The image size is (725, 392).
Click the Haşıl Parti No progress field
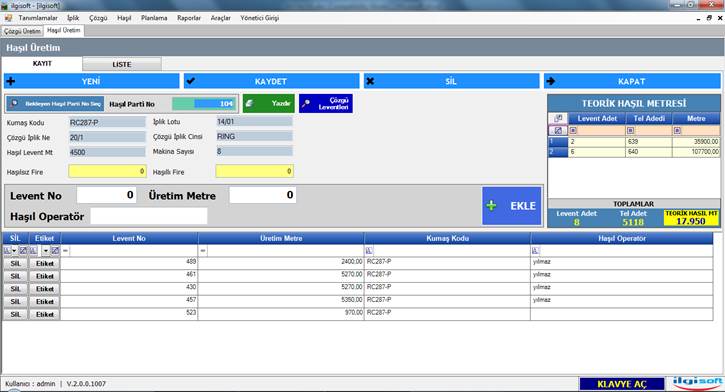click(204, 104)
